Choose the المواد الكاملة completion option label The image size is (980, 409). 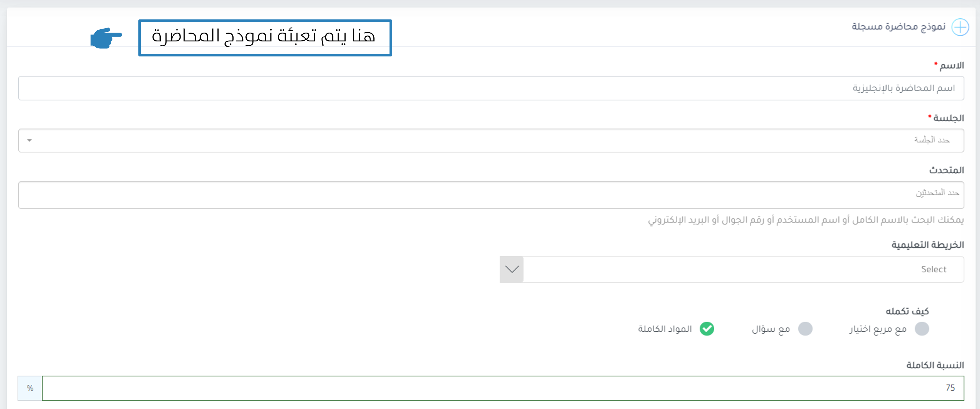(664, 329)
